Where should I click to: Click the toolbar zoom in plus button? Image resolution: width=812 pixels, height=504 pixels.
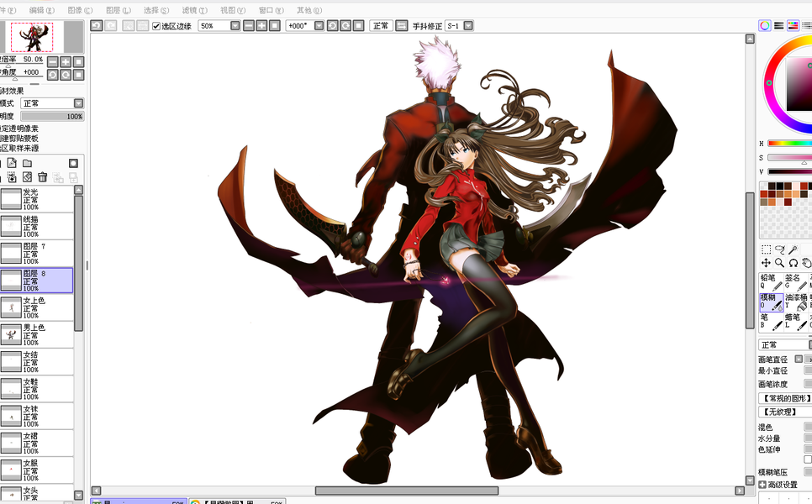261,26
